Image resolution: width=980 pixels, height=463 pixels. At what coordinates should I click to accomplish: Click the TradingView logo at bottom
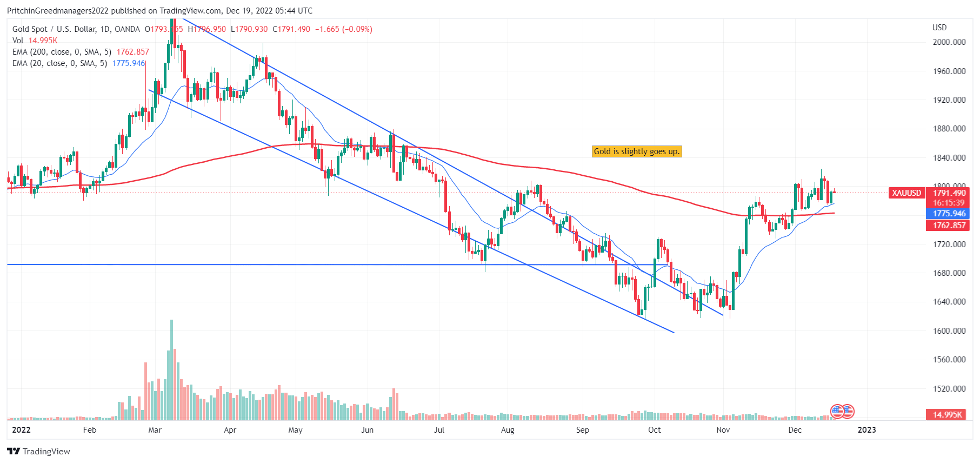point(38,451)
